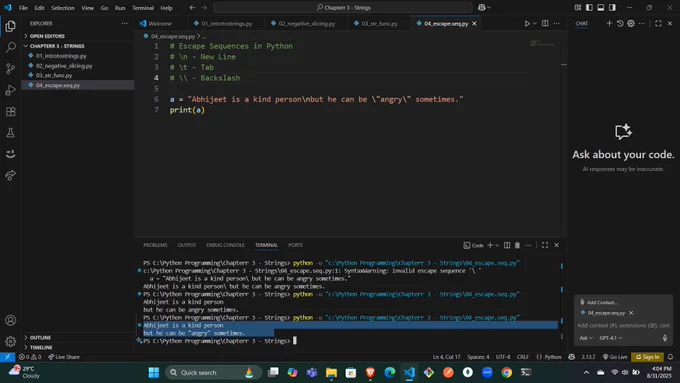Open the Explorer view in activity bar
Screen dimensions: 680x383
point(10,26)
